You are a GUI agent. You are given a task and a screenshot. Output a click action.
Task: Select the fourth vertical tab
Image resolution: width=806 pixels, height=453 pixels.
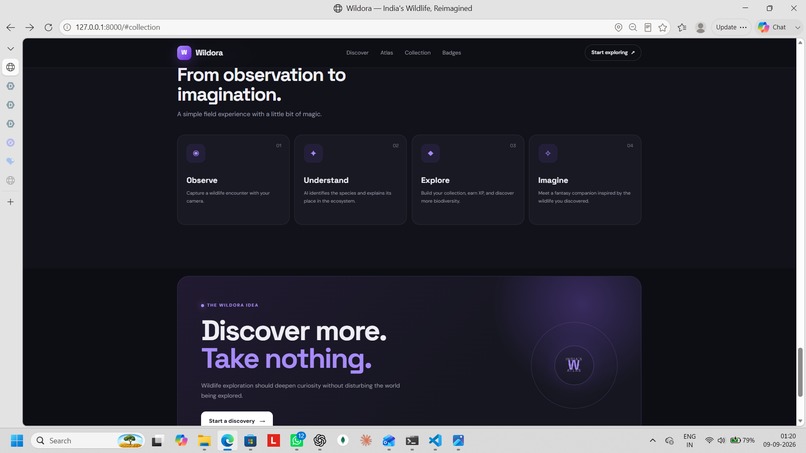11,124
